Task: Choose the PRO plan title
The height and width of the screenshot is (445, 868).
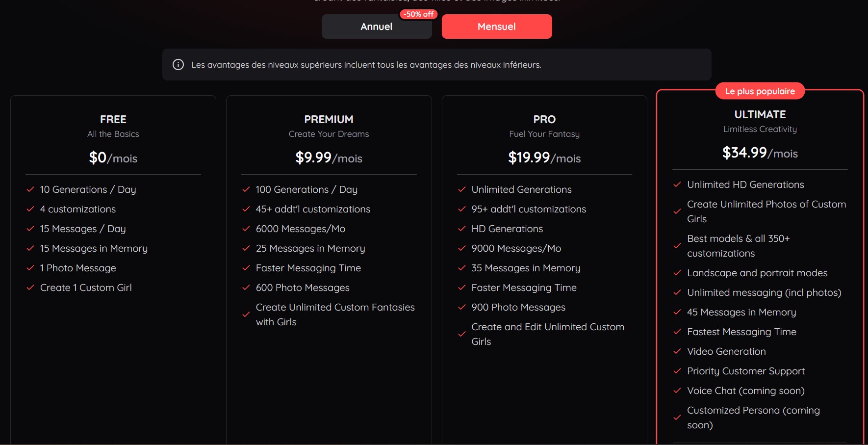Action: 544,119
